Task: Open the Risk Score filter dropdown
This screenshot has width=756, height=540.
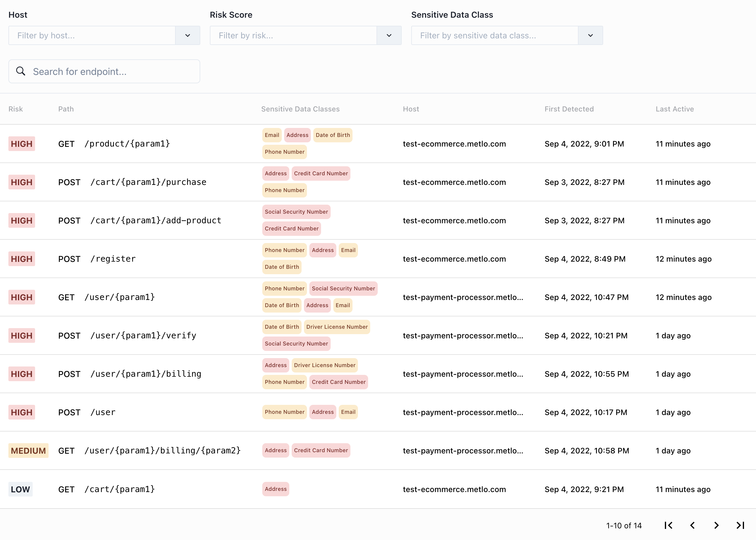Action: point(389,36)
